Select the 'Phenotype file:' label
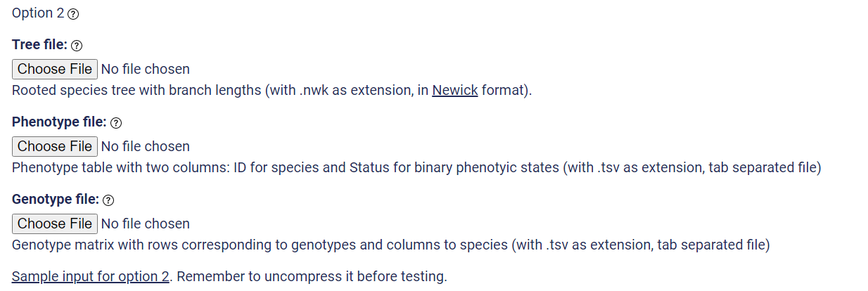This screenshot has width=868, height=291. coord(59,122)
